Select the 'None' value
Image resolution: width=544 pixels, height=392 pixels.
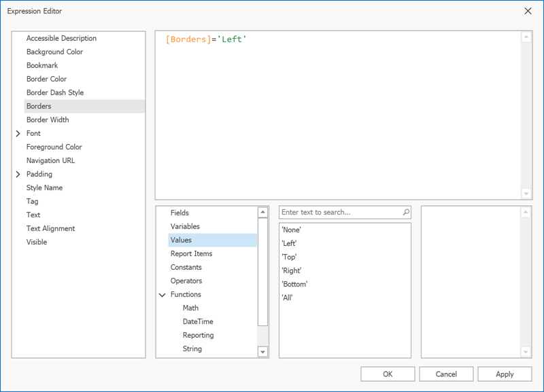point(291,230)
